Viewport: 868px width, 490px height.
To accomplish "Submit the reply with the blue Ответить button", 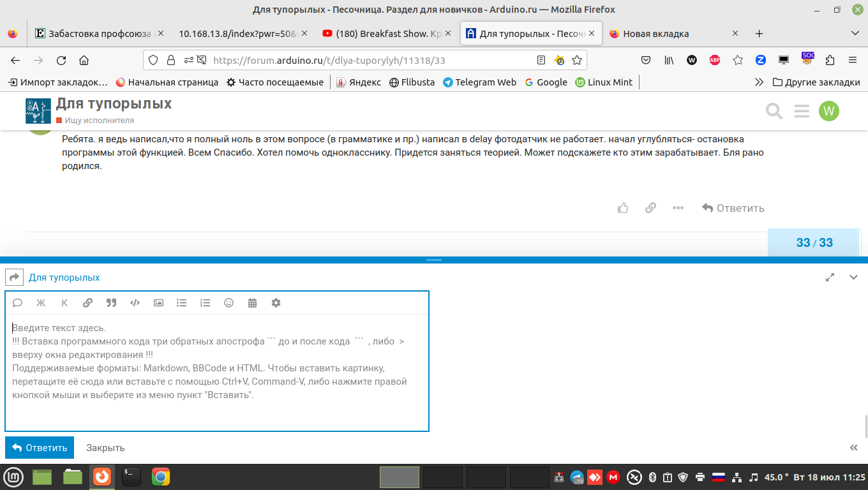I will (40, 448).
